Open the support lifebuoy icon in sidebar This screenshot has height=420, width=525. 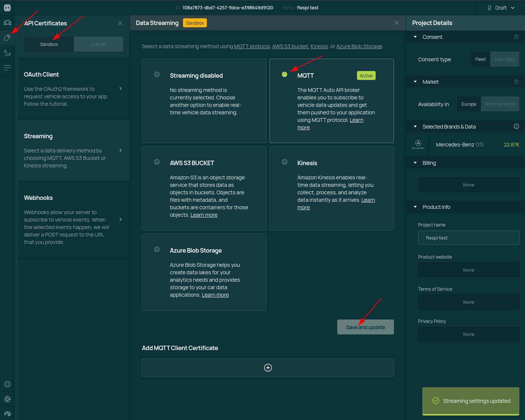pyautogui.click(x=7, y=384)
